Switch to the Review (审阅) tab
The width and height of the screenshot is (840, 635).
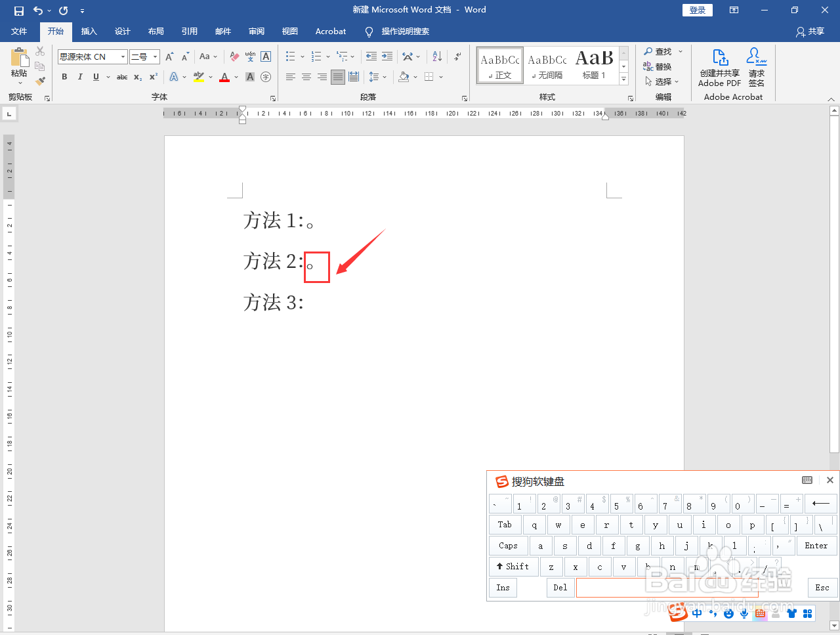(x=256, y=32)
